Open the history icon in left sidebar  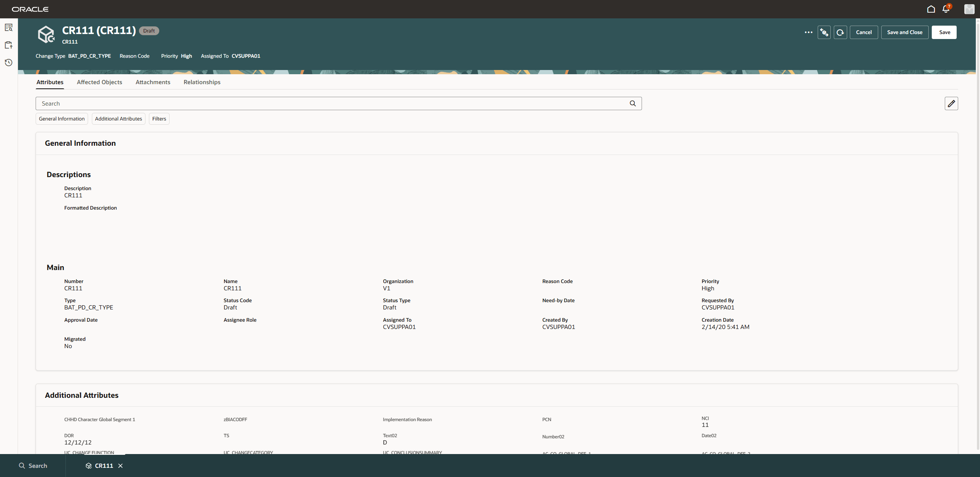pos(8,62)
